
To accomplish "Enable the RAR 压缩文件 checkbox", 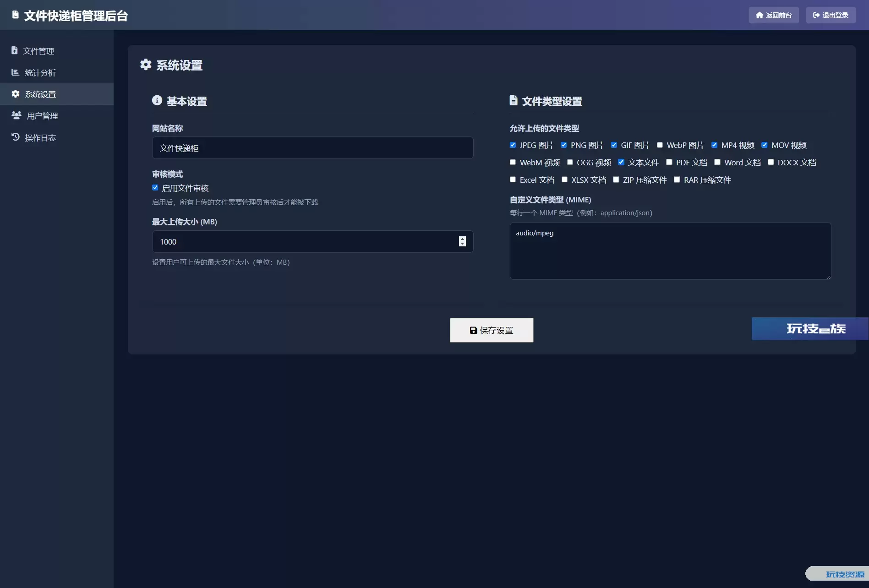I will 677,180.
